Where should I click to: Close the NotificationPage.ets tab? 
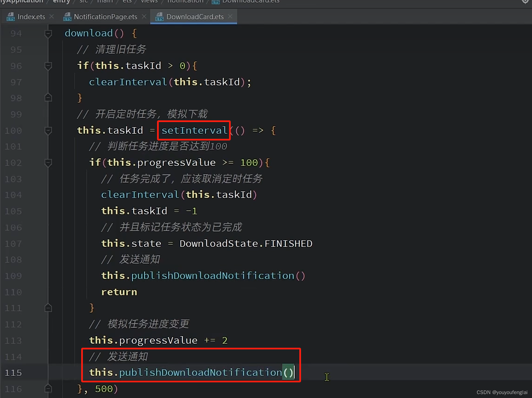click(144, 16)
